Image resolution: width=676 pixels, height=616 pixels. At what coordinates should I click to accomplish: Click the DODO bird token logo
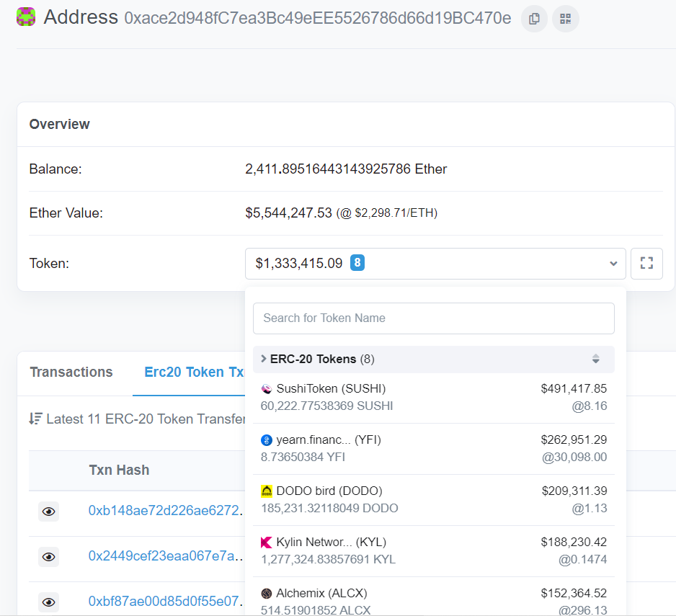(266, 490)
